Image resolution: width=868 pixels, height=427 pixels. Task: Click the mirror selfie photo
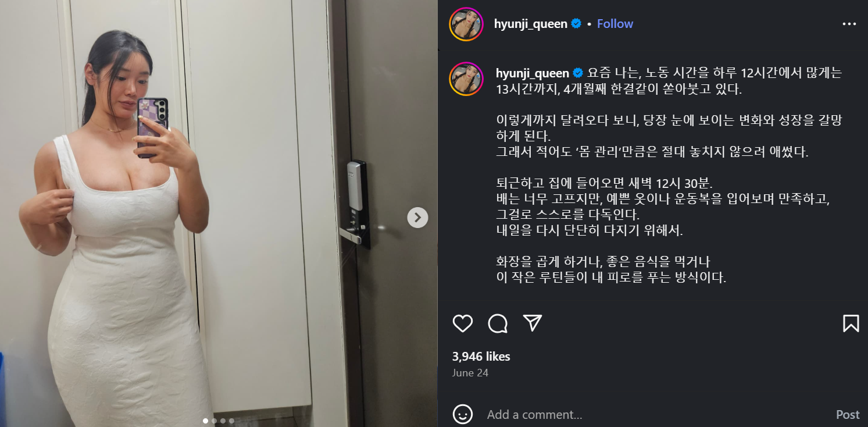point(219,213)
